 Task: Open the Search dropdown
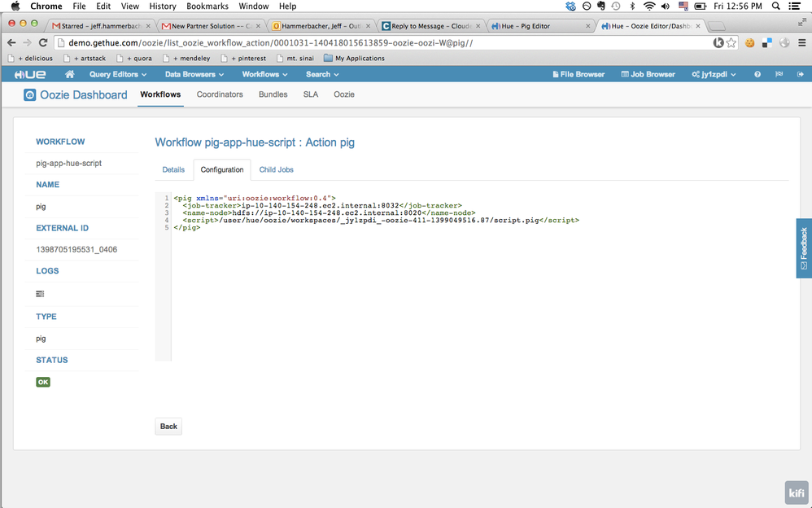point(322,74)
